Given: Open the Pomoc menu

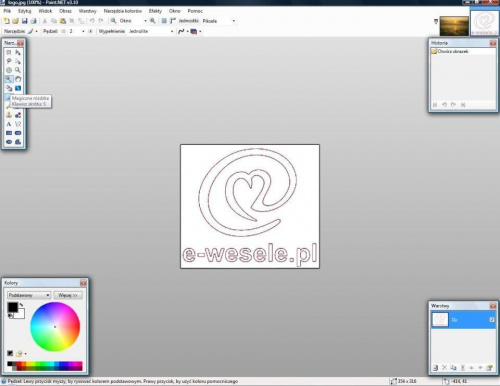Looking at the screenshot, I should click(x=195, y=11).
